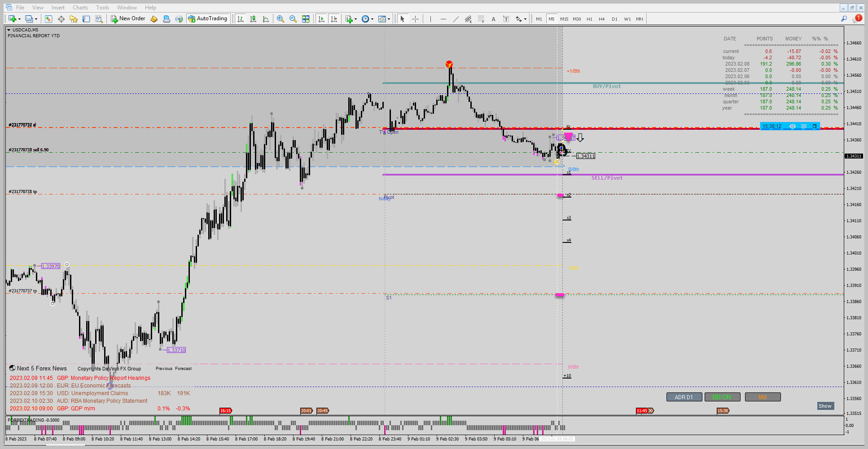868x449 pixels.
Task: Toggle AutoTrading on or off
Action: point(208,18)
